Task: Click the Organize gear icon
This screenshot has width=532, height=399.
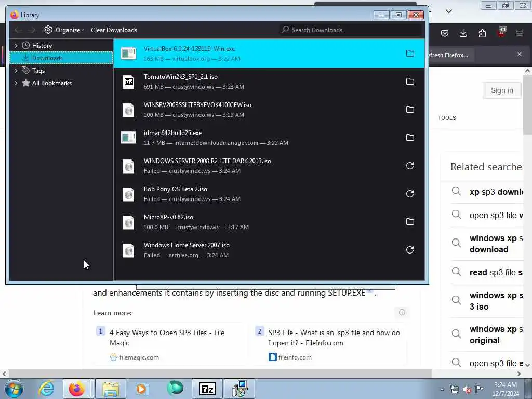Action: tap(48, 30)
